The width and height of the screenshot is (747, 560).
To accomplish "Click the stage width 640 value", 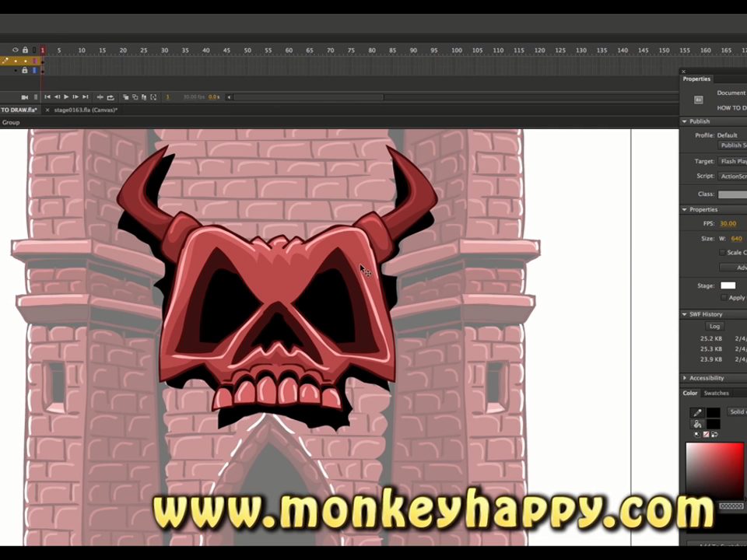I will (x=737, y=239).
